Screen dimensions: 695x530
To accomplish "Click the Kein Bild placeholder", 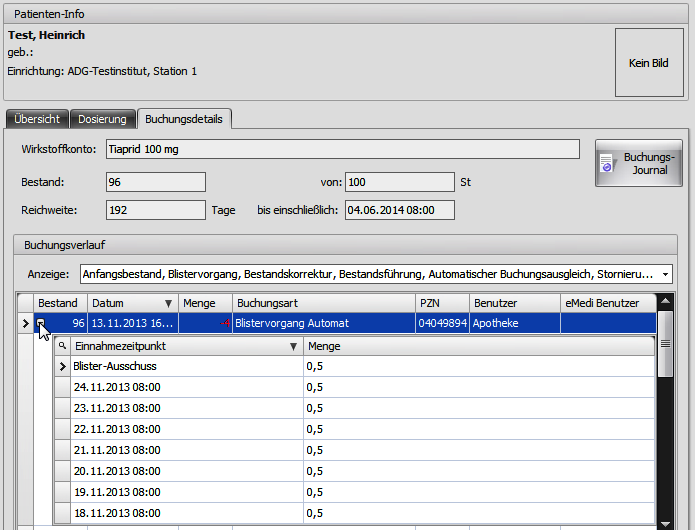I will (649, 62).
